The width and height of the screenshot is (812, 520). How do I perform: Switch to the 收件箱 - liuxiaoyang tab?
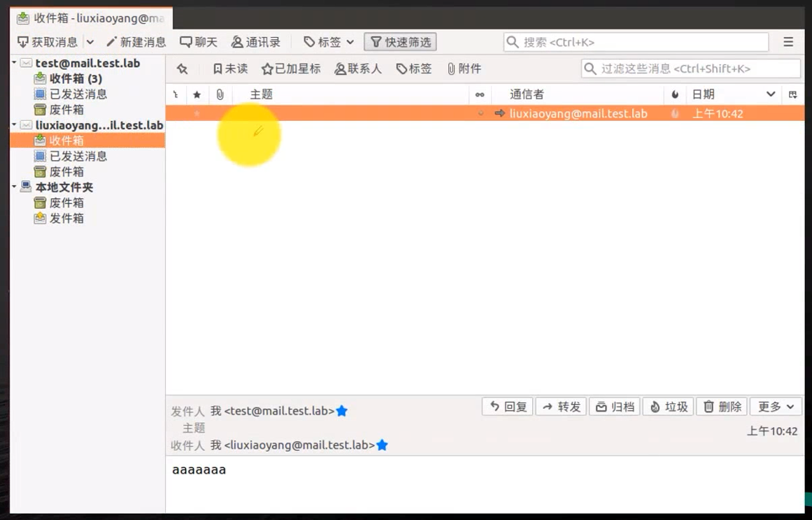[x=92, y=18]
